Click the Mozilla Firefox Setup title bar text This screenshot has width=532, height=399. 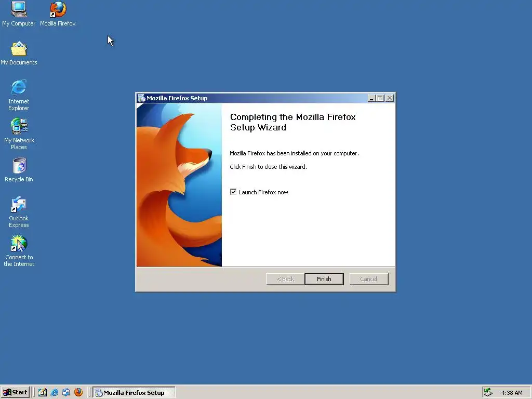pyautogui.click(x=177, y=98)
